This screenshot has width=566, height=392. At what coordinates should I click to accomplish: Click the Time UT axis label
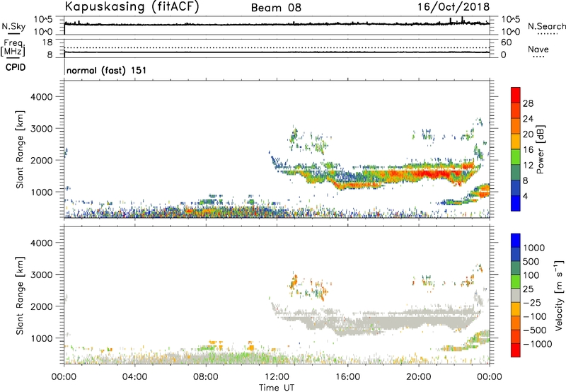tap(277, 388)
